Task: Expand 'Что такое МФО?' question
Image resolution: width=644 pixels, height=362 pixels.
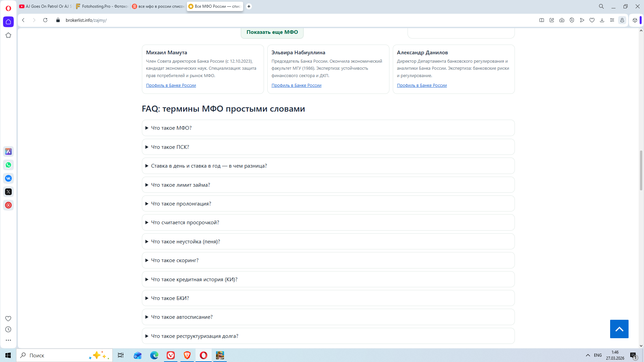Action: point(171,128)
